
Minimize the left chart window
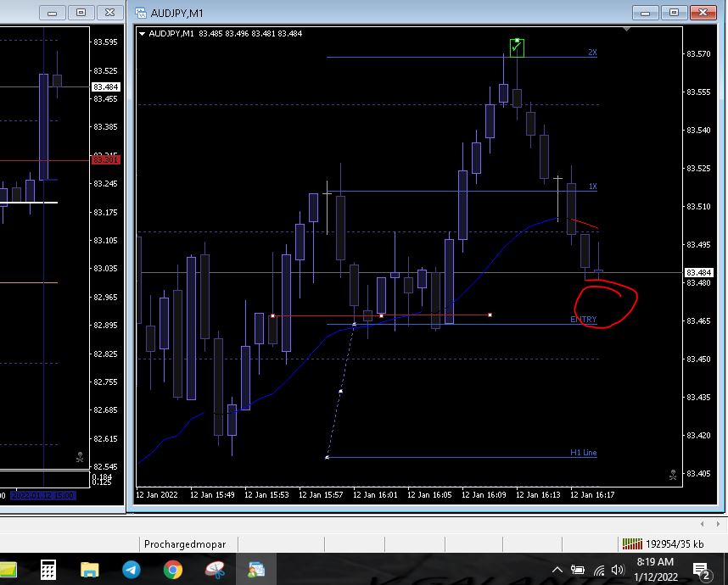pos(52,13)
